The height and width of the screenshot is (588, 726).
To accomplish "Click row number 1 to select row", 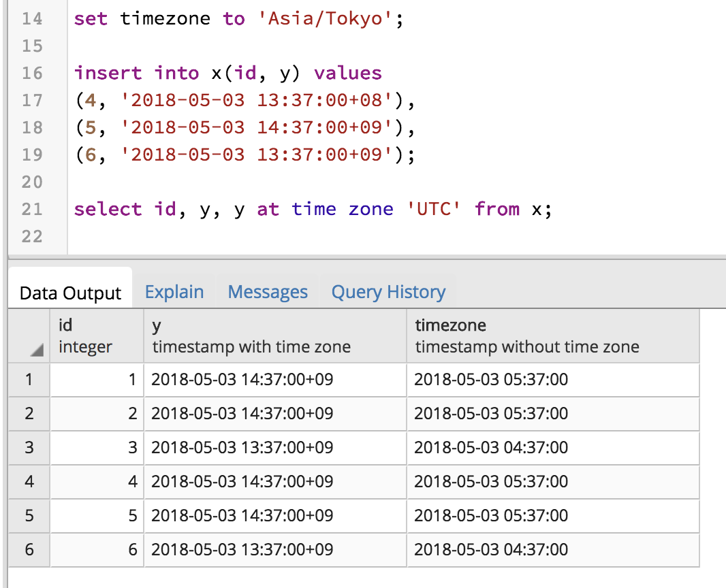I will [x=29, y=380].
